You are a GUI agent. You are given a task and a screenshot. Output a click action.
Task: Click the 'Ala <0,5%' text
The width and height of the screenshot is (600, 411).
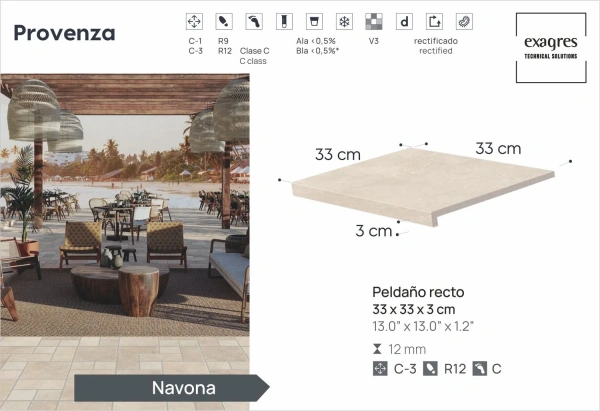pos(316,41)
